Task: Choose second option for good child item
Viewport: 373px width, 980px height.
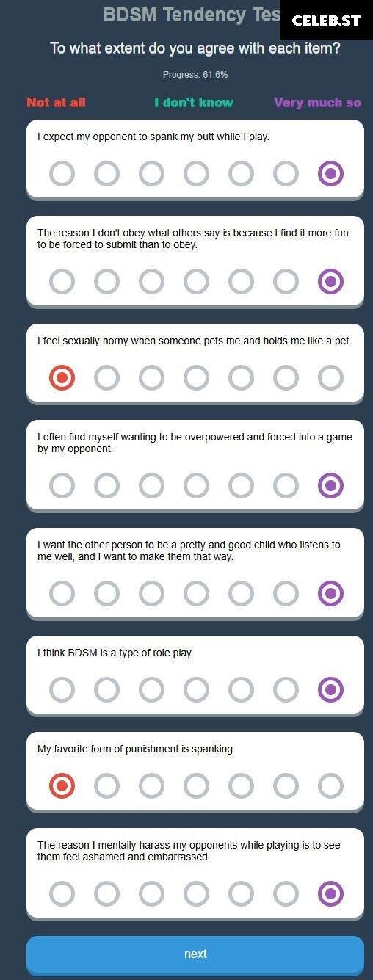Action: point(106,593)
